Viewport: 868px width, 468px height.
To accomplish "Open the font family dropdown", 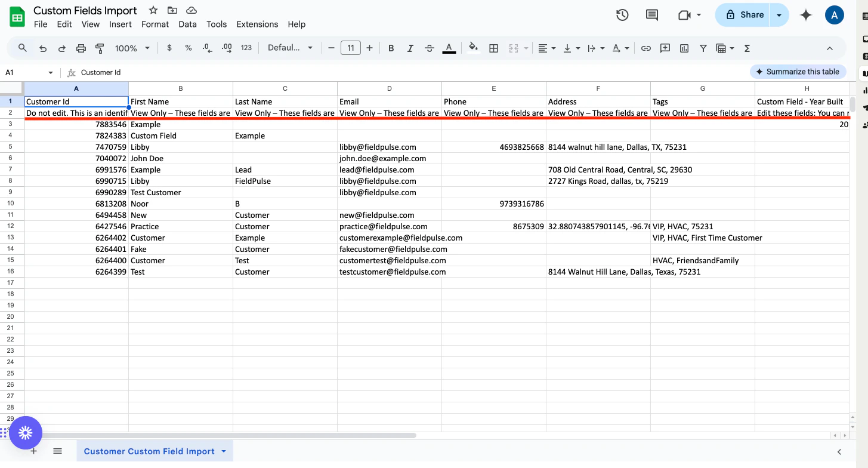I will pos(290,48).
